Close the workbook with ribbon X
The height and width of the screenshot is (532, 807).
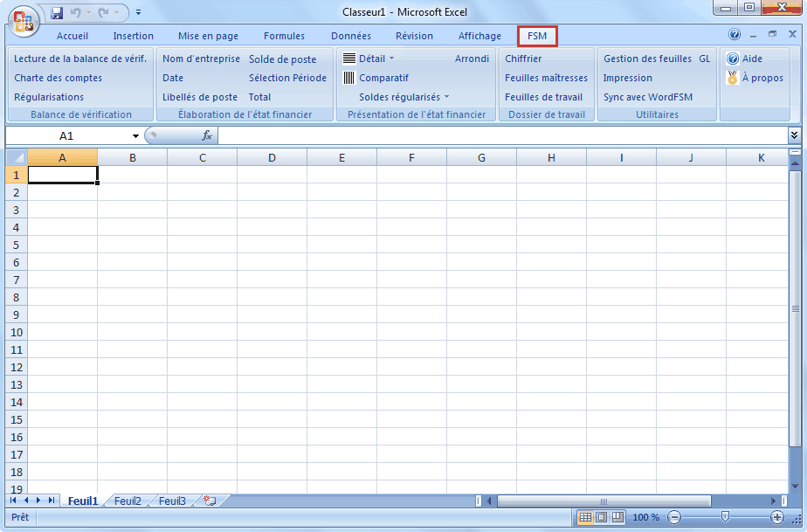793,34
